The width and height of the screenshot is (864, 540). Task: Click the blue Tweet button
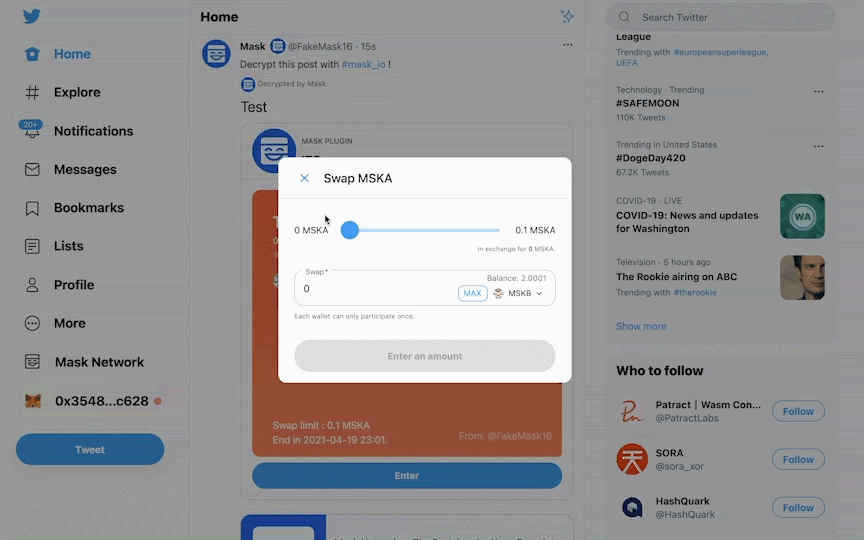tap(90, 449)
